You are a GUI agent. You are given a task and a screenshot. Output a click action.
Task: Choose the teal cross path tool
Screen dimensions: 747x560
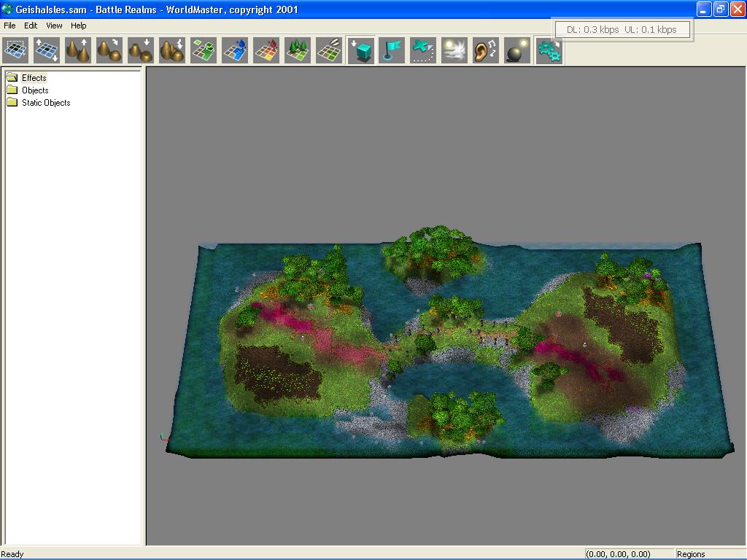tap(423, 50)
